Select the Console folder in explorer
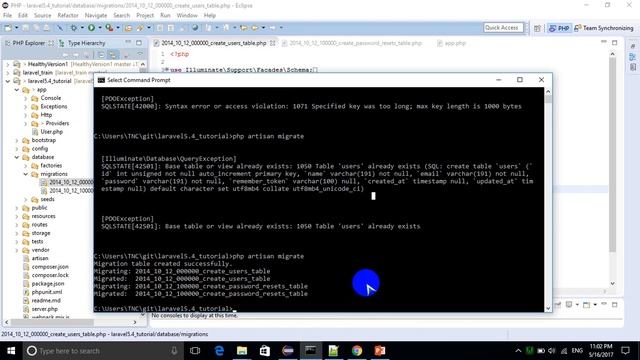Screen dimensions: 640x360 click(51, 98)
